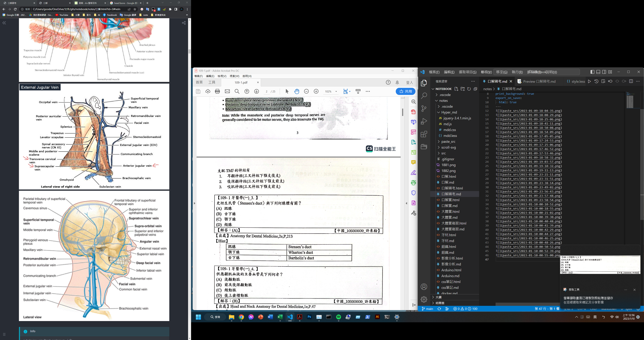Click Acrobat find text magnifier icon
Image resolution: width=644 pixels, height=340 pixels.
pyautogui.click(x=237, y=91)
